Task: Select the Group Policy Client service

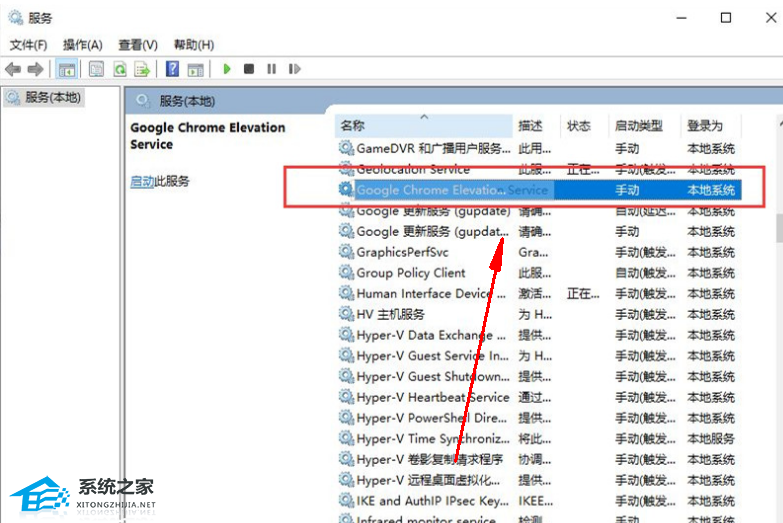Action: coord(538,273)
